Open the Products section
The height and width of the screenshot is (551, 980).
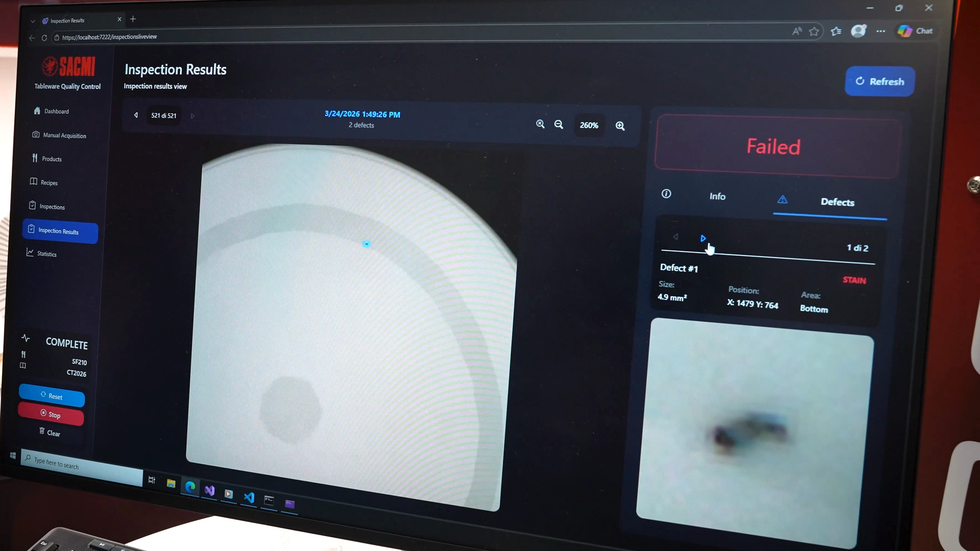52,159
